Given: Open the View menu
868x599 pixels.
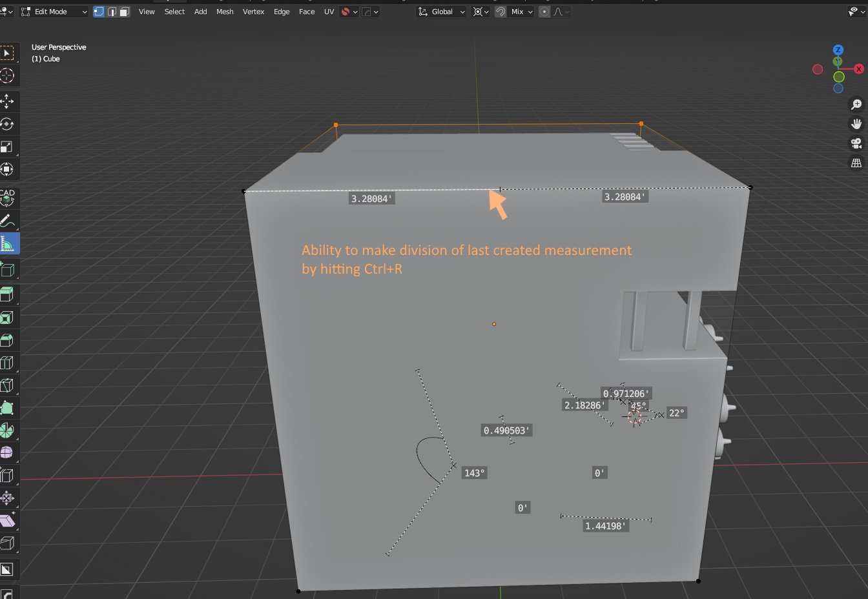Looking at the screenshot, I should [x=147, y=12].
